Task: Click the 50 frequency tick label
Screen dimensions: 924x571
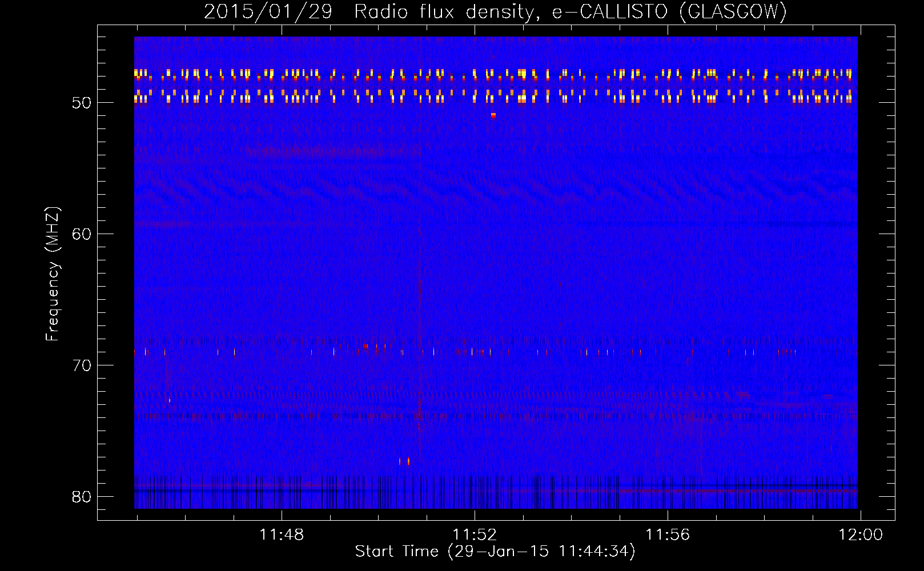Action: [x=82, y=103]
